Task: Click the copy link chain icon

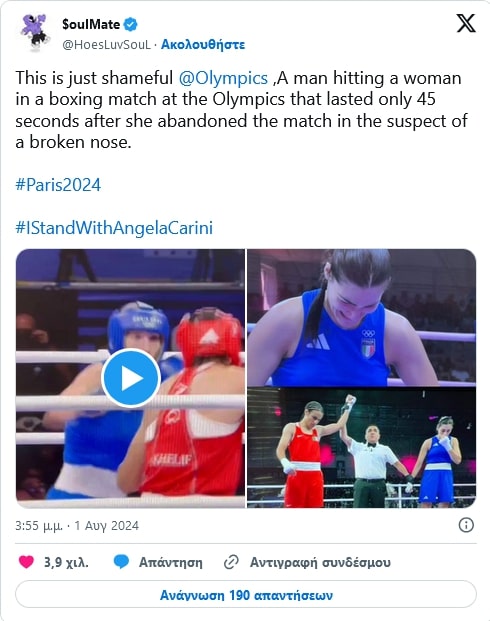Action: click(231, 562)
